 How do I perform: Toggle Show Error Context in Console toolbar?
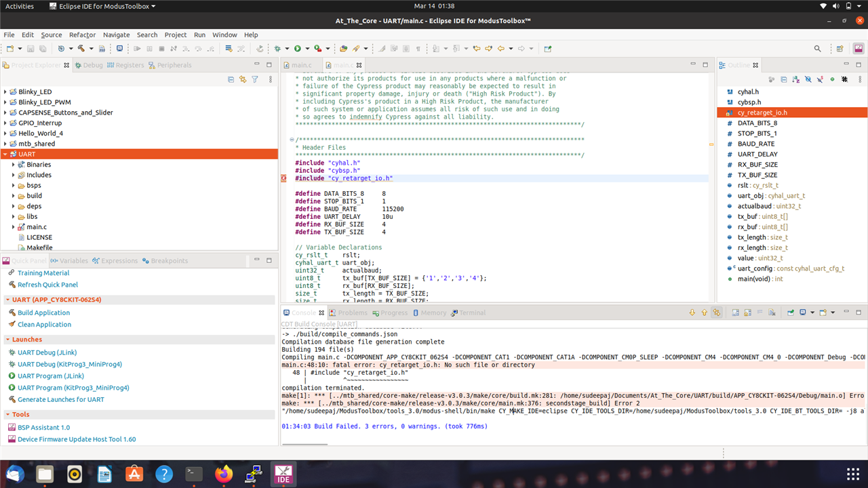pyautogui.click(x=716, y=312)
